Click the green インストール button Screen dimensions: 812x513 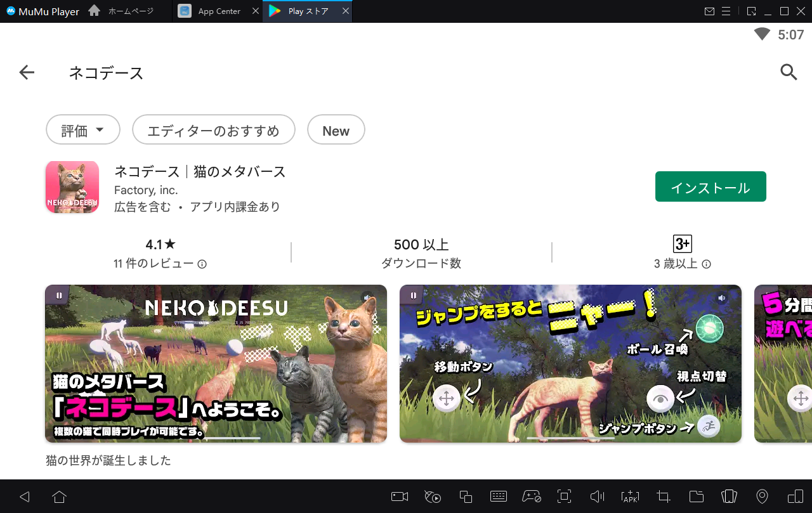(x=710, y=186)
